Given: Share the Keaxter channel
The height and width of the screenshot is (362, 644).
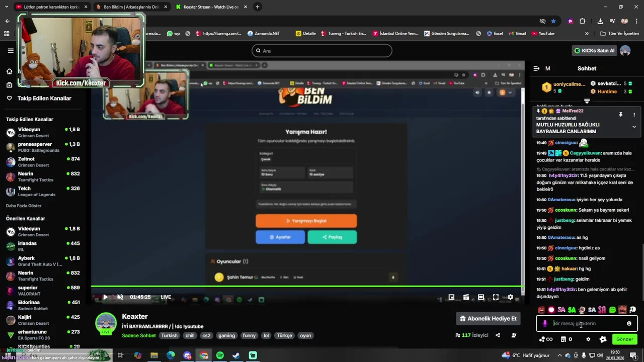Looking at the screenshot, I should 498,335.
